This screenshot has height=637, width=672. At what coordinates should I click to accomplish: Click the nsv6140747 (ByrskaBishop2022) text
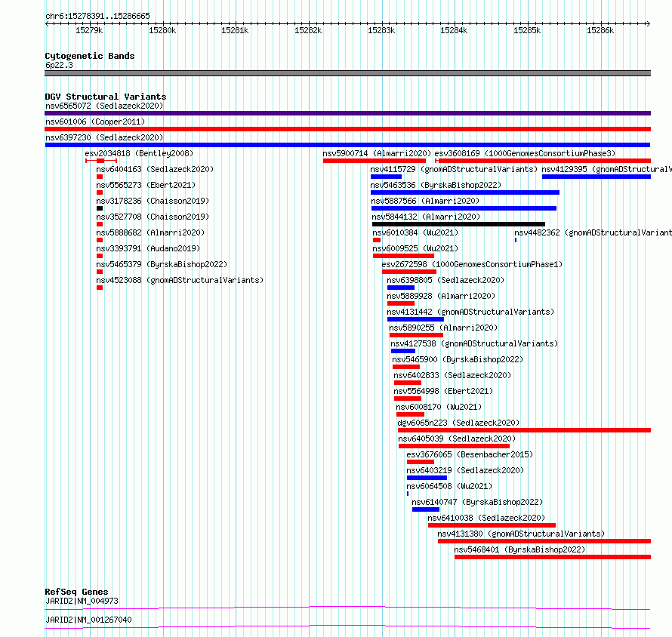pyautogui.click(x=477, y=502)
